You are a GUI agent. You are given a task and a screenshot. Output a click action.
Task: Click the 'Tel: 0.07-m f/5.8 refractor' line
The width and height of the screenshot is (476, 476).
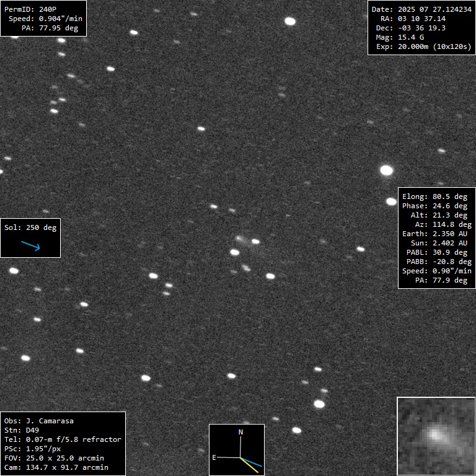pos(63,439)
